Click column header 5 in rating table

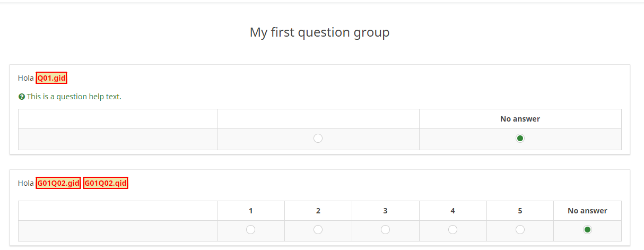(x=520, y=211)
